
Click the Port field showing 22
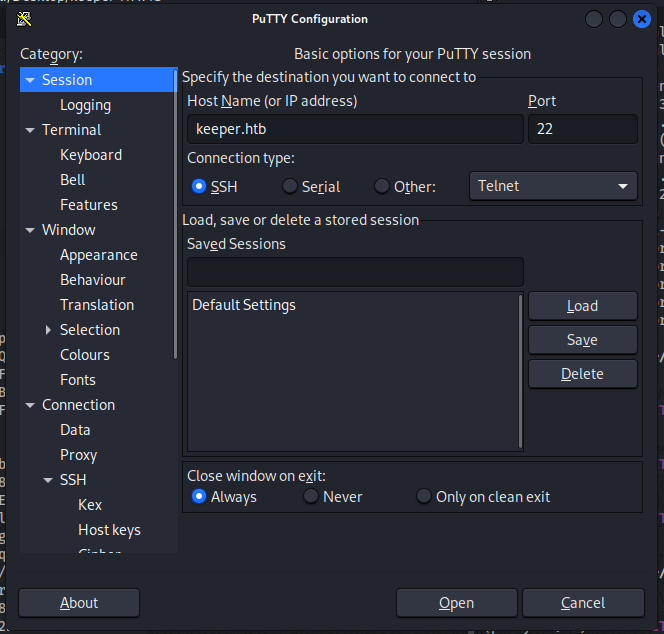pyautogui.click(x=583, y=129)
